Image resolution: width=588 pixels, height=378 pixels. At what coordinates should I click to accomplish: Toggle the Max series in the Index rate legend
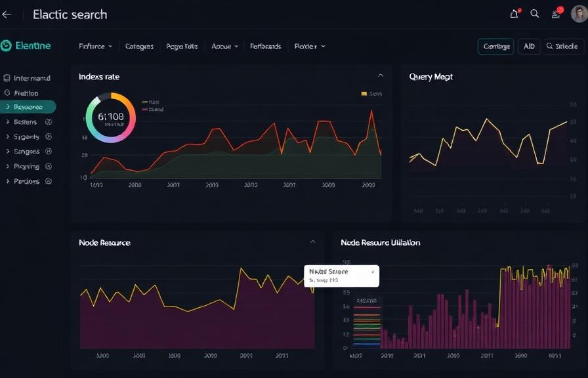point(149,102)
